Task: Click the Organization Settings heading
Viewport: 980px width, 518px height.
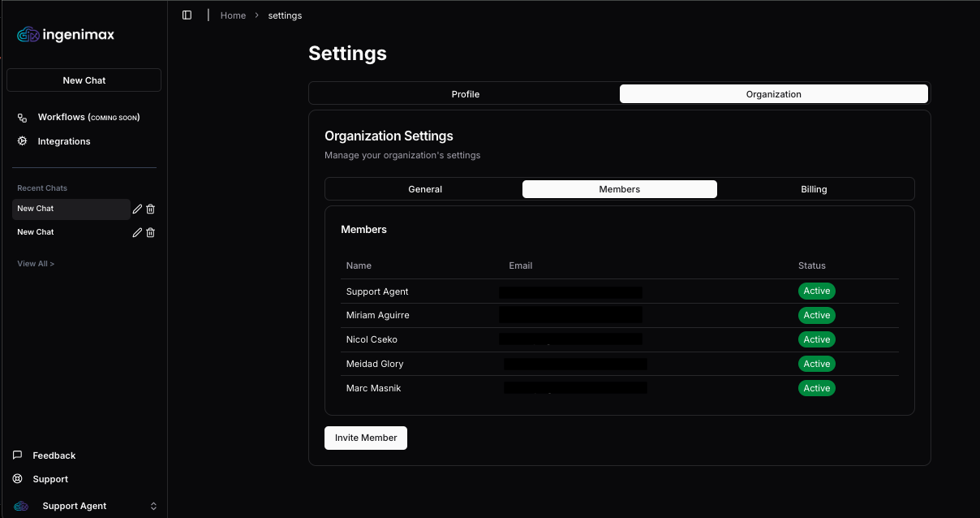Action: click(389, 136)
